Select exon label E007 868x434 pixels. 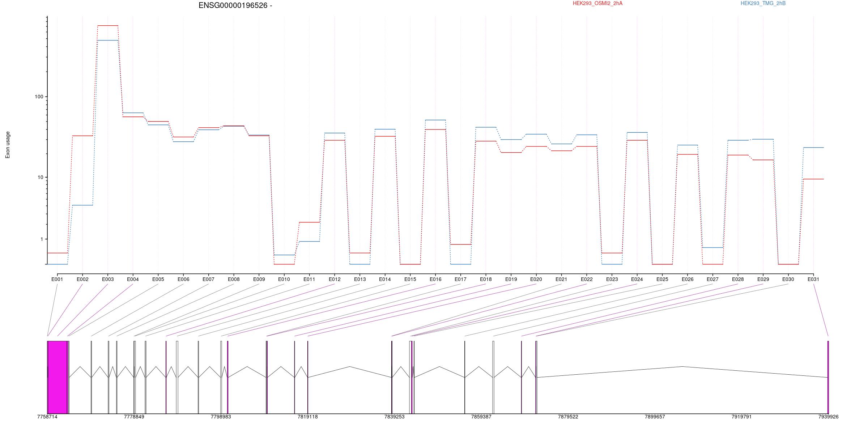(208, 279)
